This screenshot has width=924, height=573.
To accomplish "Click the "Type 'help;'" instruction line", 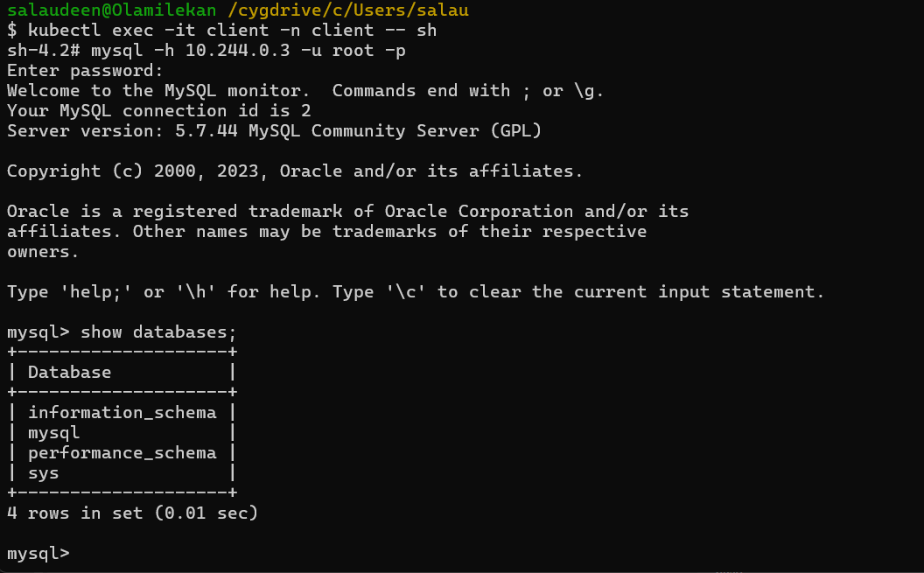I will [415, 291].
